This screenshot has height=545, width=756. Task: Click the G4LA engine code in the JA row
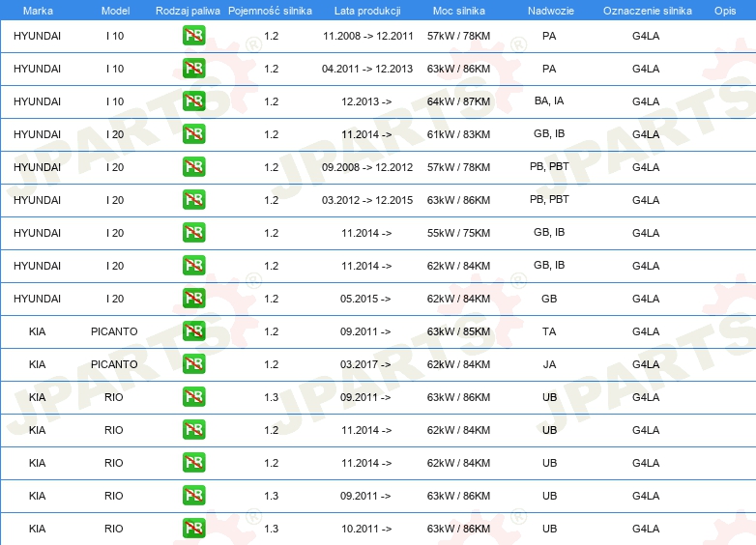pos(646,364)
